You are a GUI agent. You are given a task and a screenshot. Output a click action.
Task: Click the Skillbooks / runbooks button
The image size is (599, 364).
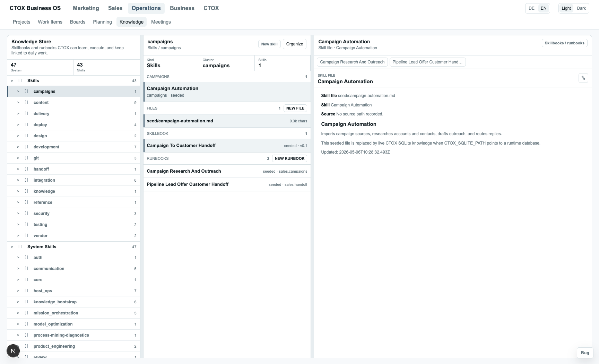(x=564, y=43)
